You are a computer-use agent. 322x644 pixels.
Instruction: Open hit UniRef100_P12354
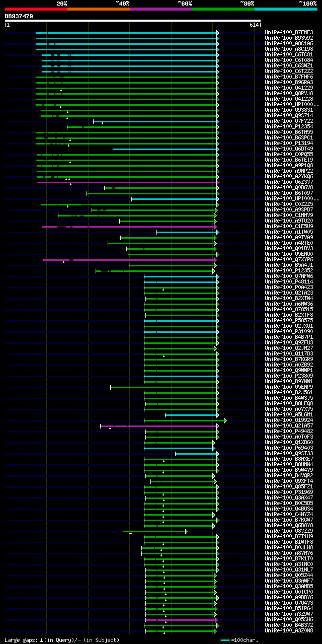[289, 127]
